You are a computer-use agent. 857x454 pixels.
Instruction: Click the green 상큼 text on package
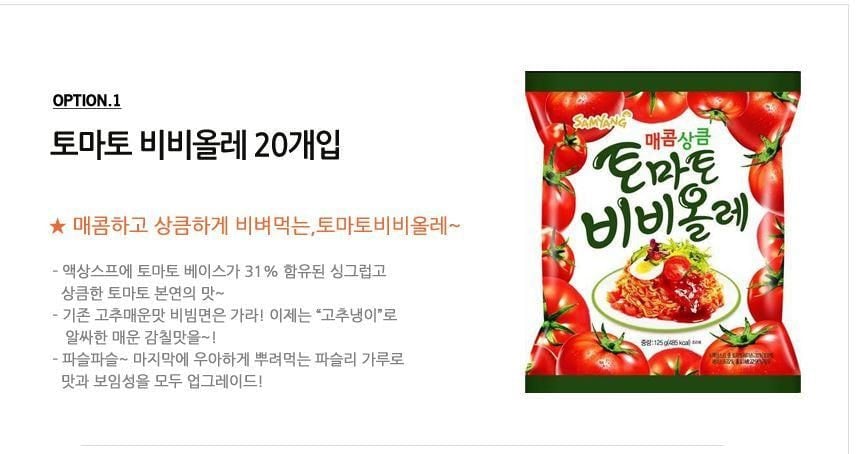(x=695, y=141)
